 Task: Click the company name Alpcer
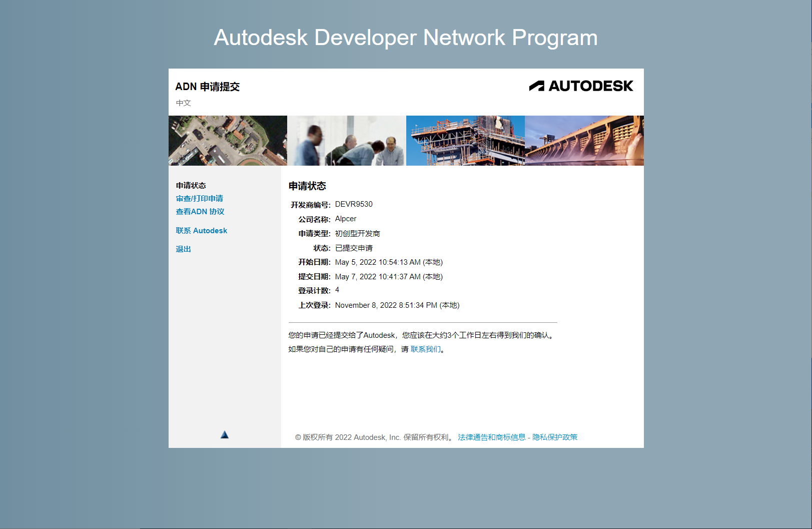345,219
